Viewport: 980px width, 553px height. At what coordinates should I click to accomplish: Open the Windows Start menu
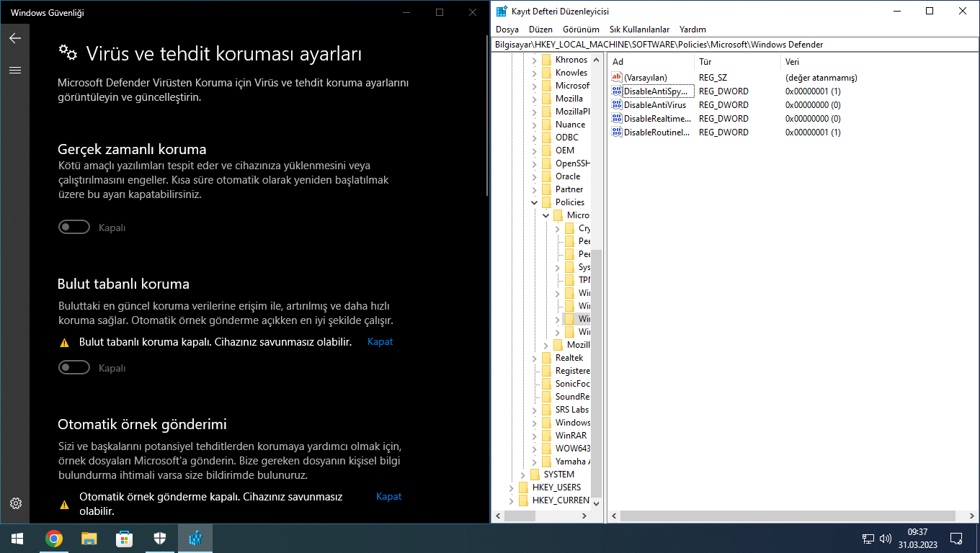pyautogui.click(x=17, y=538)
